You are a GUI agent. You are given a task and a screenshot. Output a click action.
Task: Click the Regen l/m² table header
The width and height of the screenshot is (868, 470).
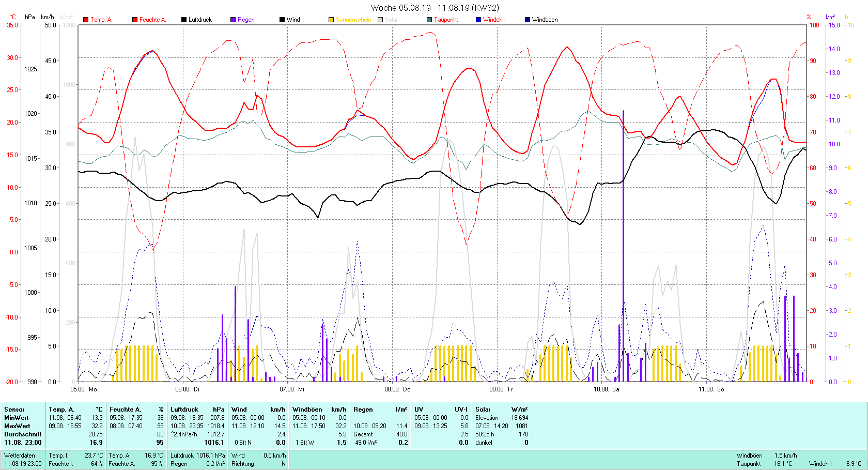380,410
